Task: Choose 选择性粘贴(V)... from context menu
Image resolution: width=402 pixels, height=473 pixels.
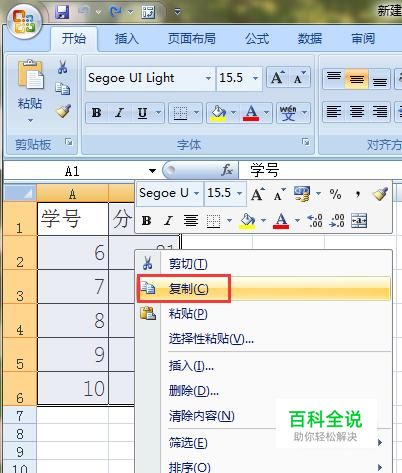Action: (x=264, y=339)
